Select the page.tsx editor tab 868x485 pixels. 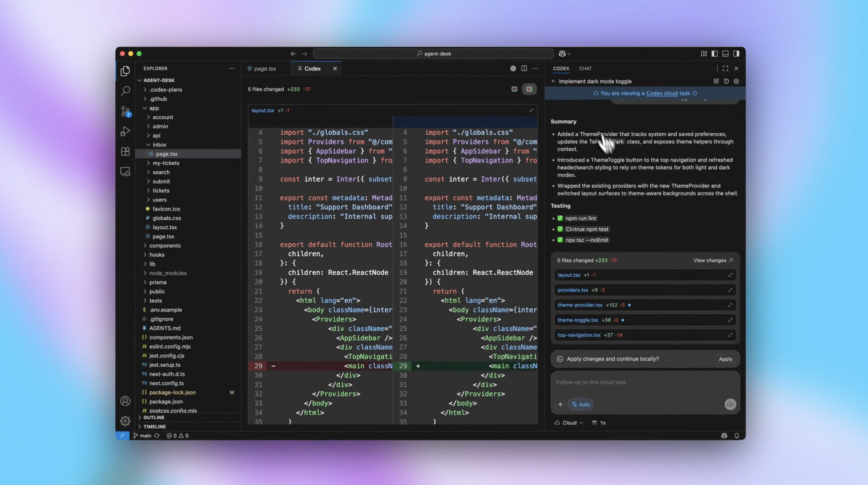(x=265, y=69)
